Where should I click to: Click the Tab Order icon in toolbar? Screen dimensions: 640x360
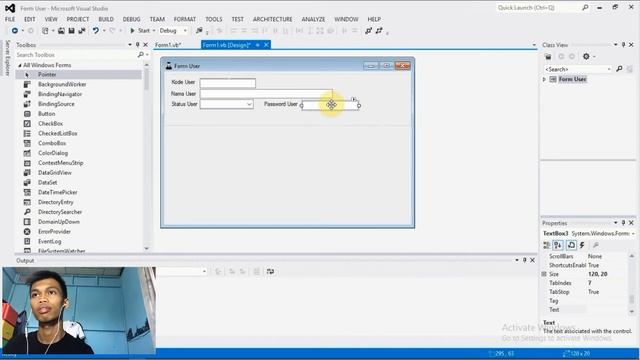coord(369,31)
